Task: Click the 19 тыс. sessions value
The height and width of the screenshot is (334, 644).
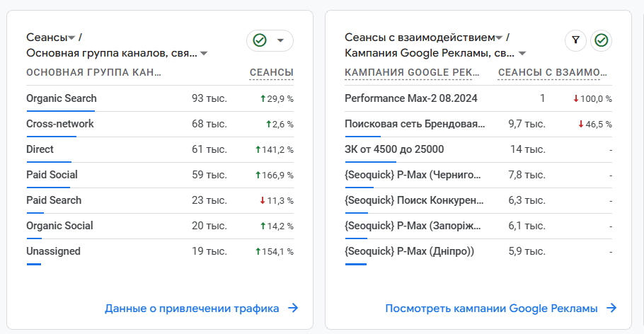Action: tap(209, 251)
